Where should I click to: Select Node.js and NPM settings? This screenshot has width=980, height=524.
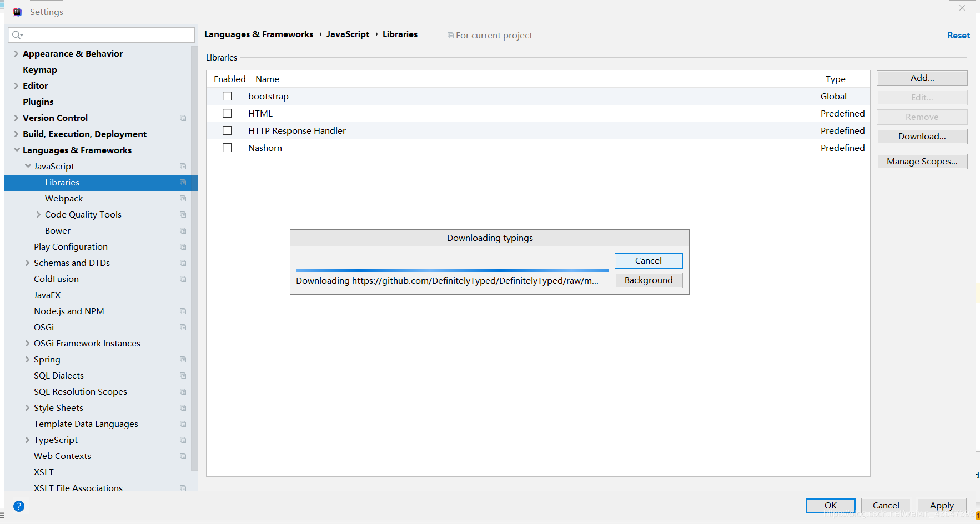pos(69,311)
